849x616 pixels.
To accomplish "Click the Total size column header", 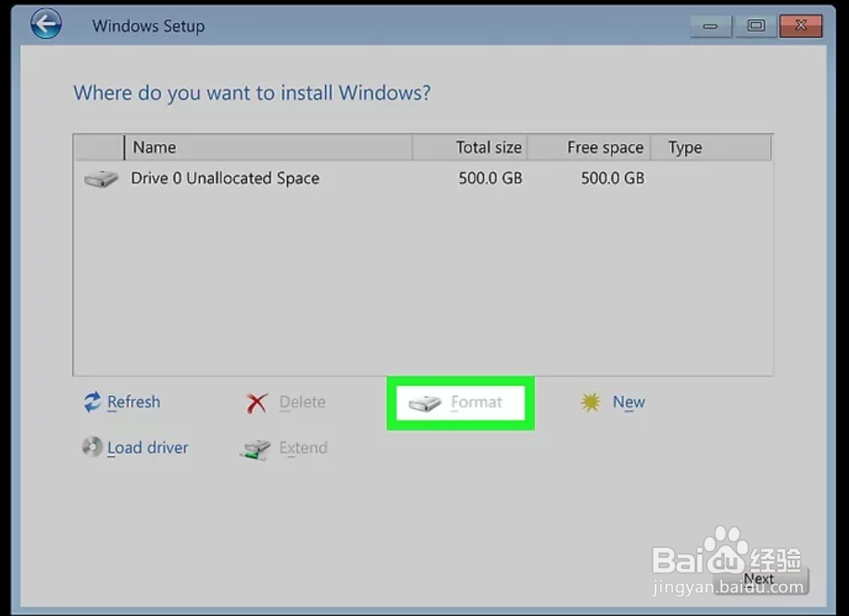I will click(470, 147).
